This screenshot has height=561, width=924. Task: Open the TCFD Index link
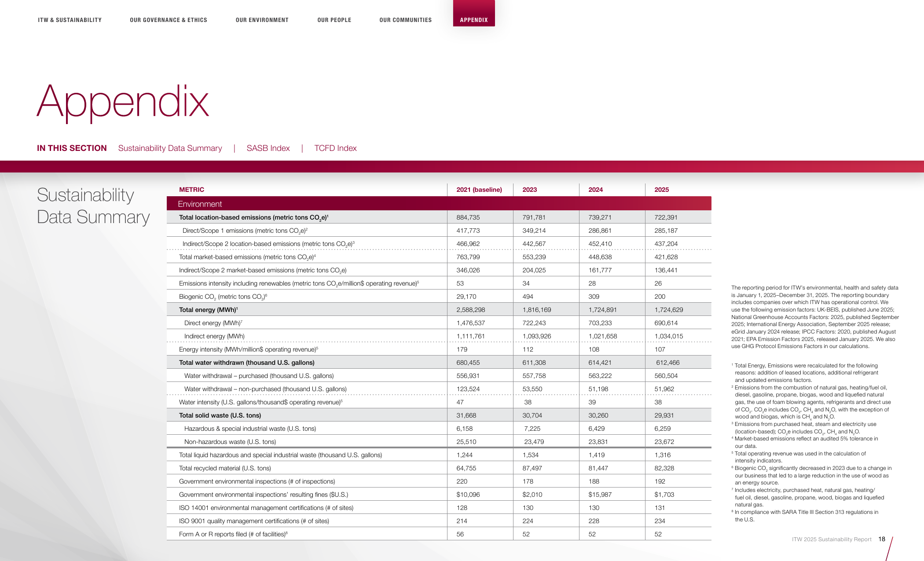[335, 148]
